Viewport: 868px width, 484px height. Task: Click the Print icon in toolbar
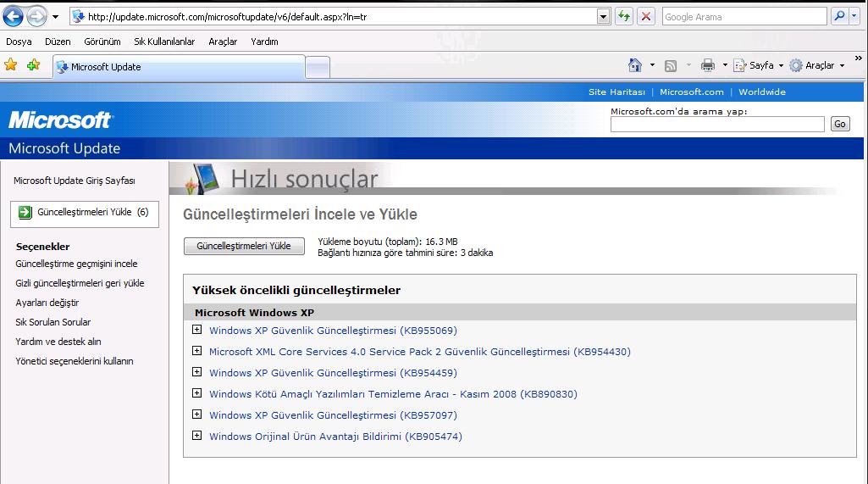(x=708, y=65)
